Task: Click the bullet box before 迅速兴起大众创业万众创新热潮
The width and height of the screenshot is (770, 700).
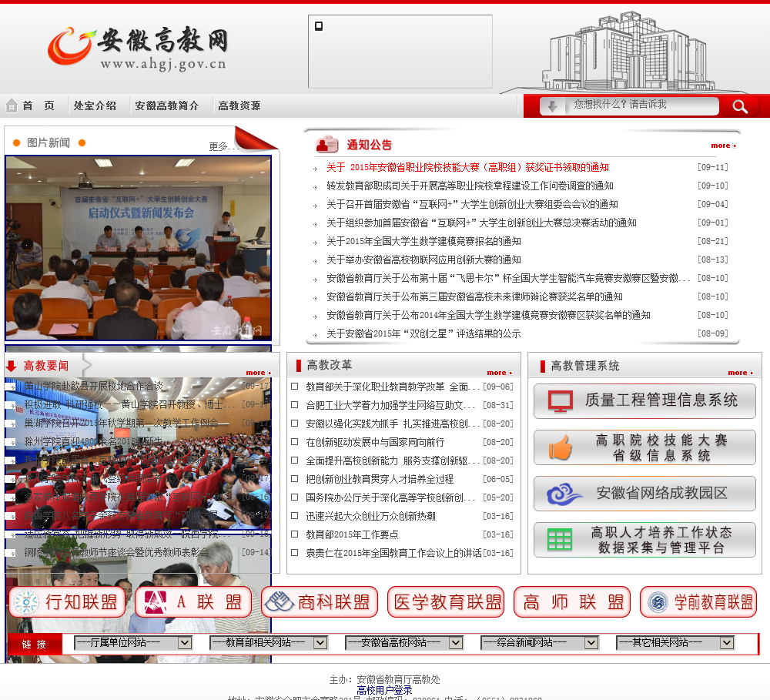Action: pyautogui.click(x=295, y=515)
